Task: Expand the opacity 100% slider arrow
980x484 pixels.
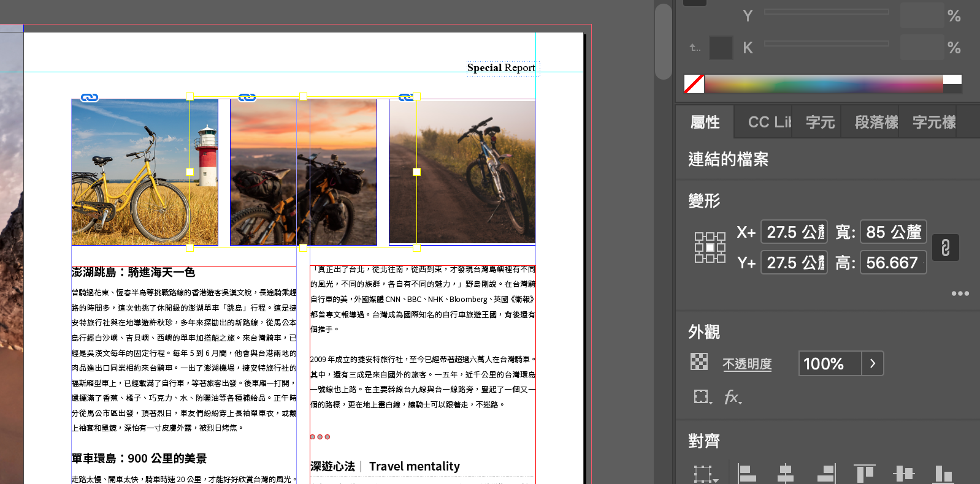Action: (872, 363)
